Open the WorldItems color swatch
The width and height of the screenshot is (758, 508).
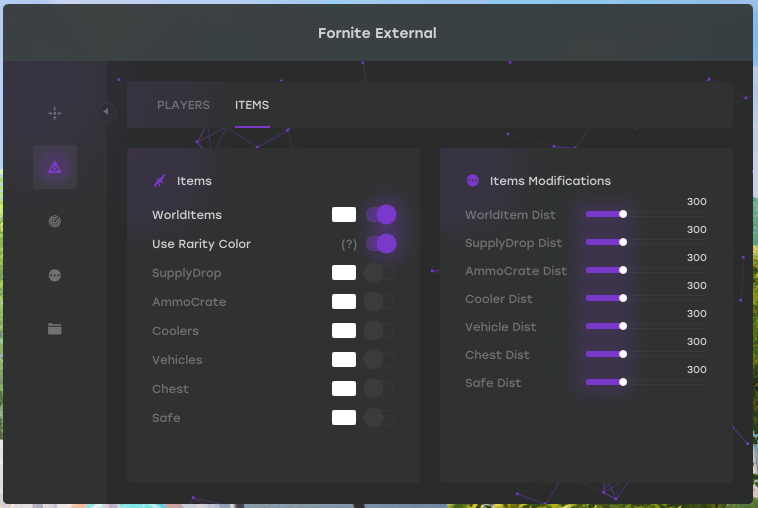pyautogui.click(x=344, y=215)
